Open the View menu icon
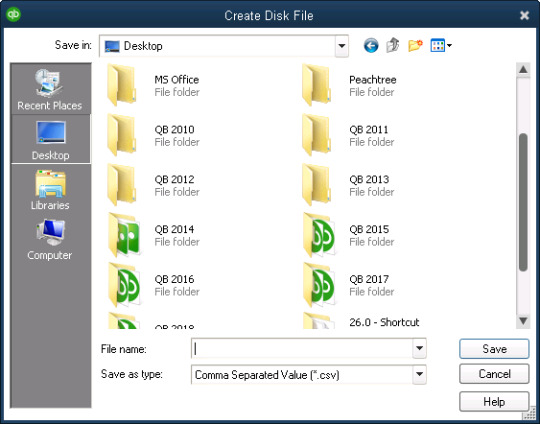The image size is (540, 424). (x=441, y=45)
